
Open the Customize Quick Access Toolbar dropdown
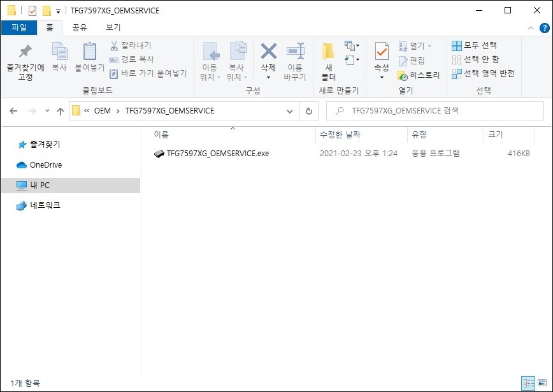[58, 11]
